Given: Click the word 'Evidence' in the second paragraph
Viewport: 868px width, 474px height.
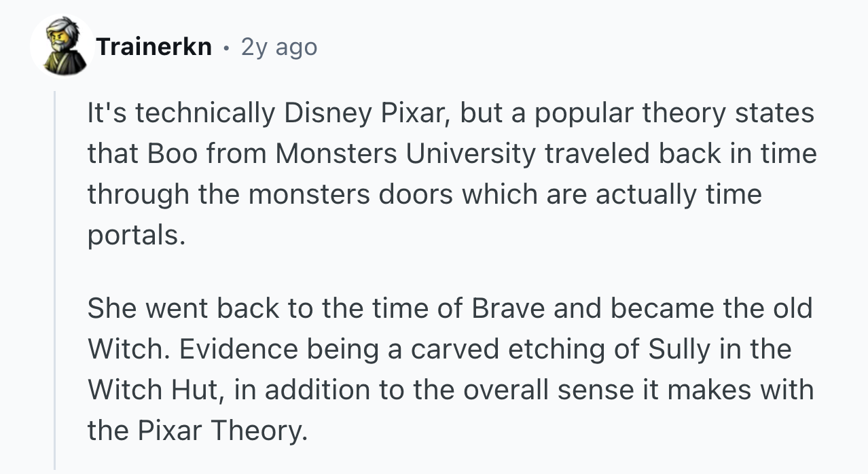Looking at the screenshot, I should 238,350.
